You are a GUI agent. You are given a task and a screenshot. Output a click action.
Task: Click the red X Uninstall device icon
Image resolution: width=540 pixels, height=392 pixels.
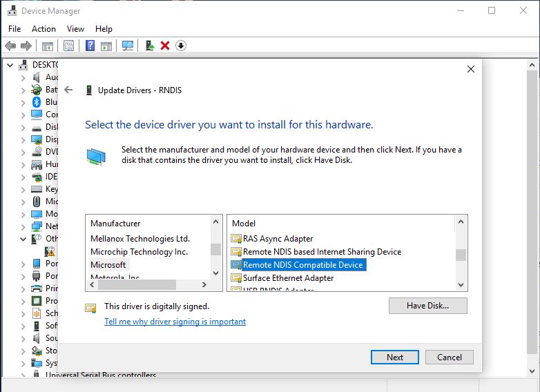coord(165,46)
